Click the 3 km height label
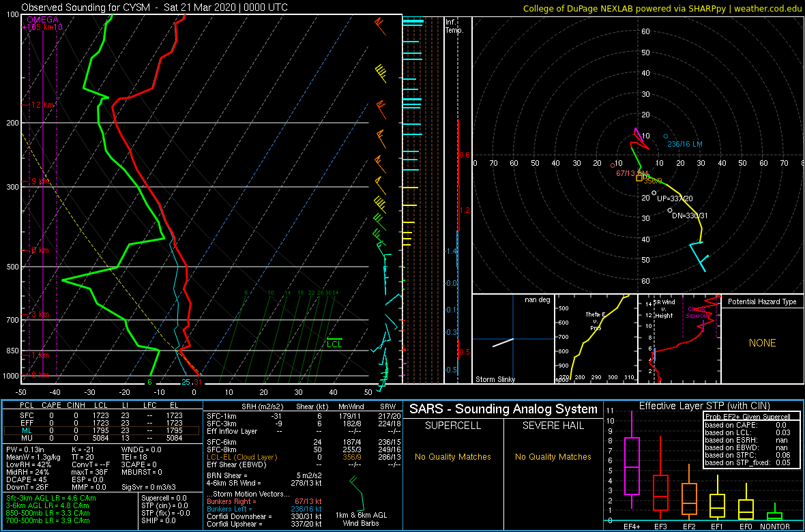The height and width of the screenshot is (532, 805). pyautogui.click(x=40, y=314)
